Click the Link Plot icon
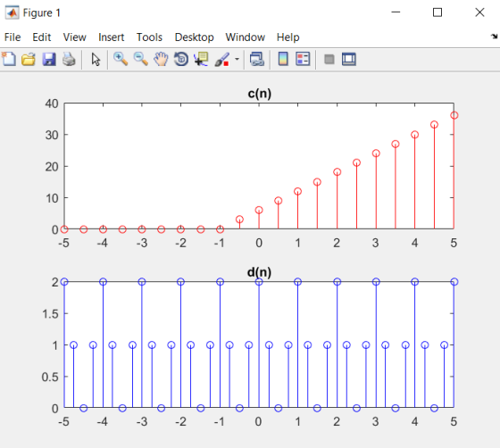The image size is (500, 448). [257, 59]
